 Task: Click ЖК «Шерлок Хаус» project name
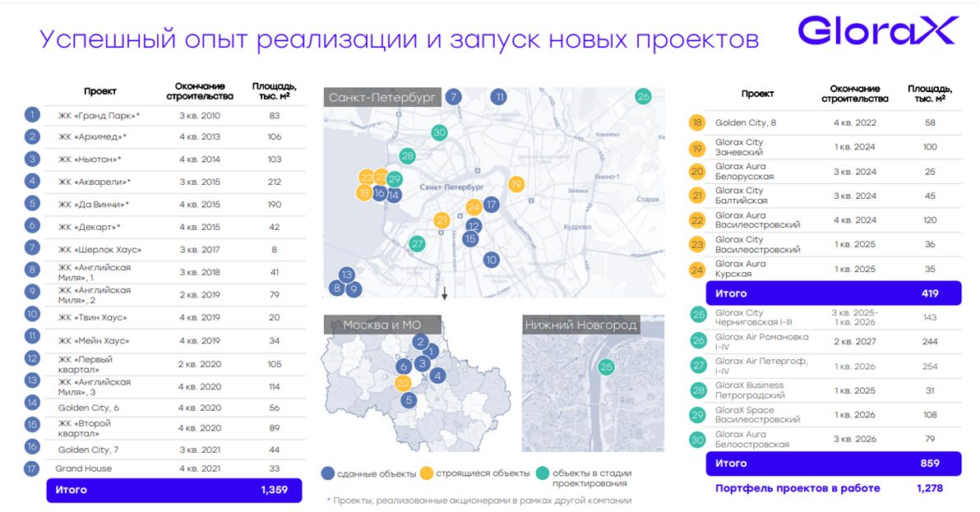(x=100, y=250)
